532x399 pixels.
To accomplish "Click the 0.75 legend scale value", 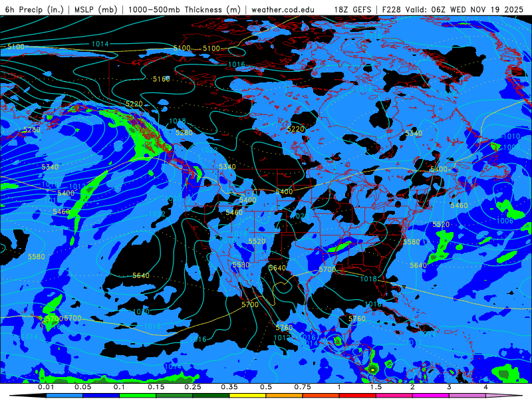I will pyautogui.click(x=303, y=387).
